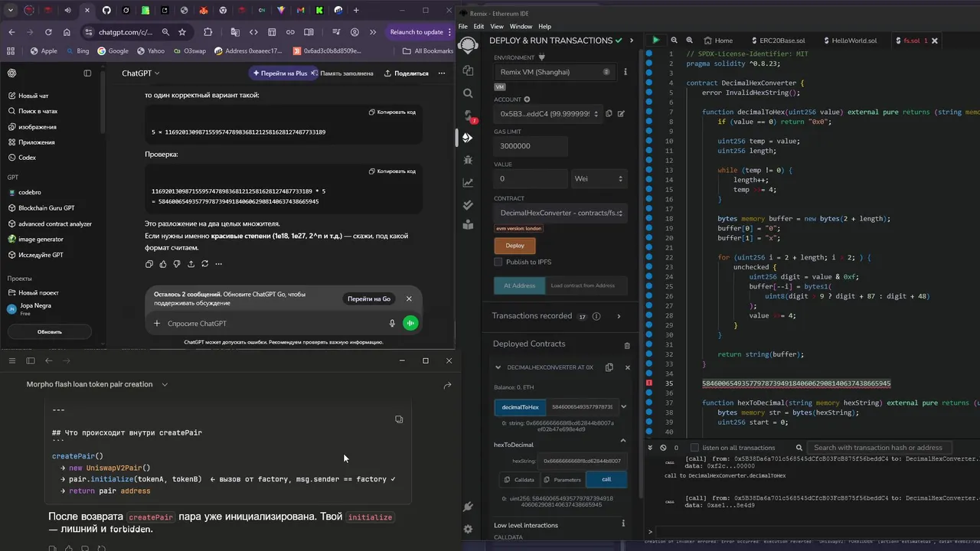Select Deploy & Run Ethereum icon in Remix
980x551 pixels.
click(x=468, y=138)
